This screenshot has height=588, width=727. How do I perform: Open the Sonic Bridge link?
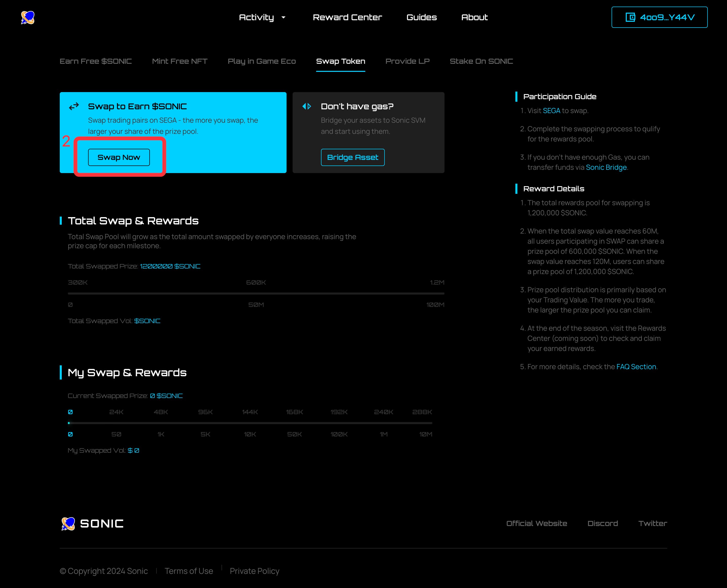[x=606, y=167]
